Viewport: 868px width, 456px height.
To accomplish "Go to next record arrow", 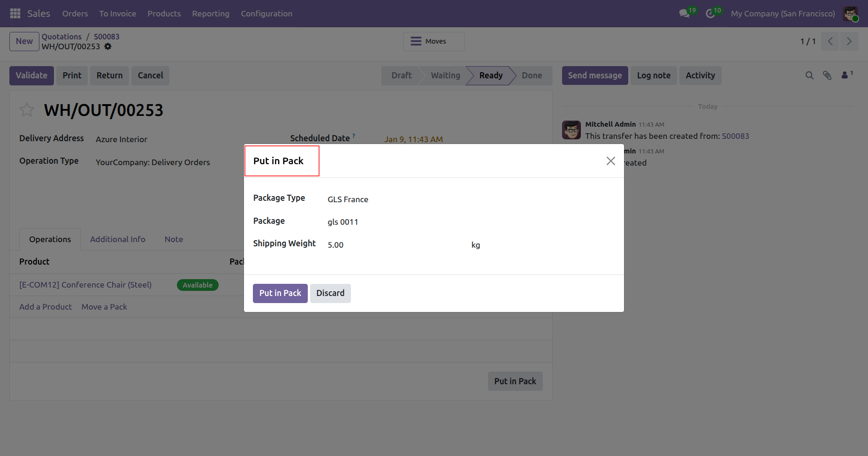I will point(849,41).
